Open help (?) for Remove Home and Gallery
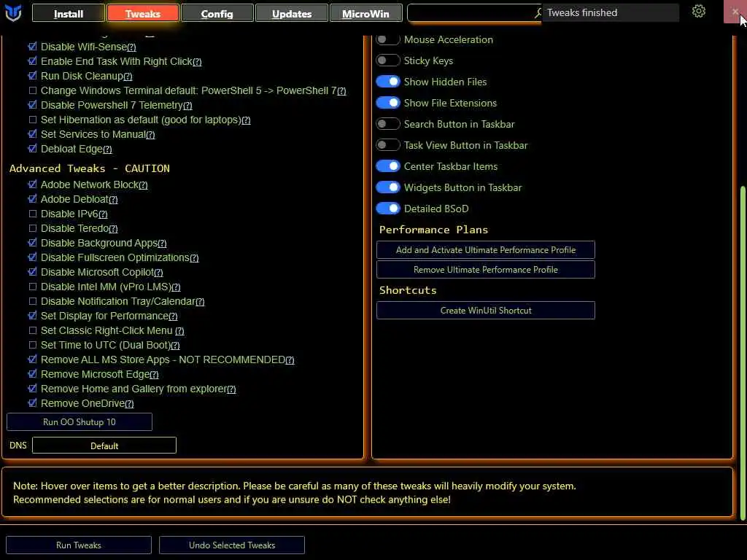 231,389
